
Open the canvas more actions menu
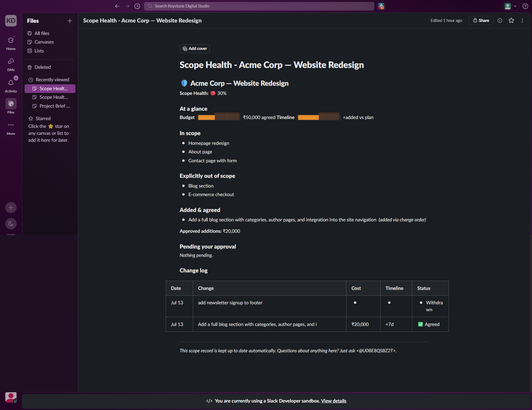[x=522, y=20]
